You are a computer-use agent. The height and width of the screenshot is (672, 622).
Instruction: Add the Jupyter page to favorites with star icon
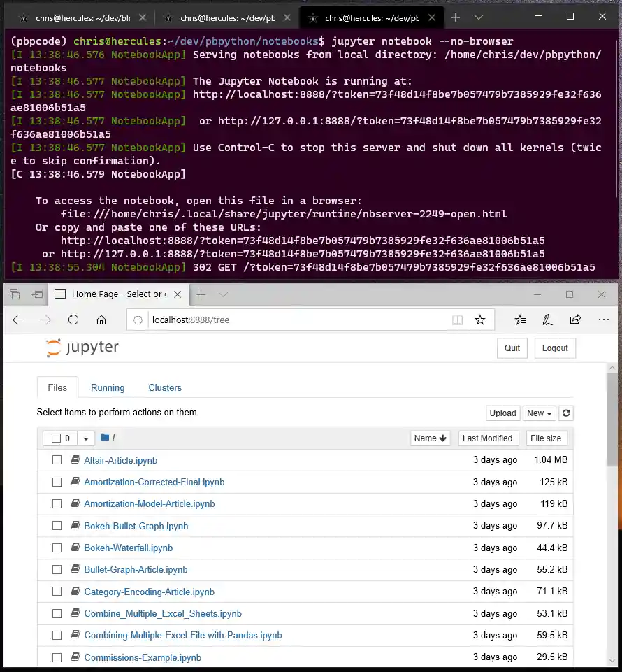[x=480, y=320]
